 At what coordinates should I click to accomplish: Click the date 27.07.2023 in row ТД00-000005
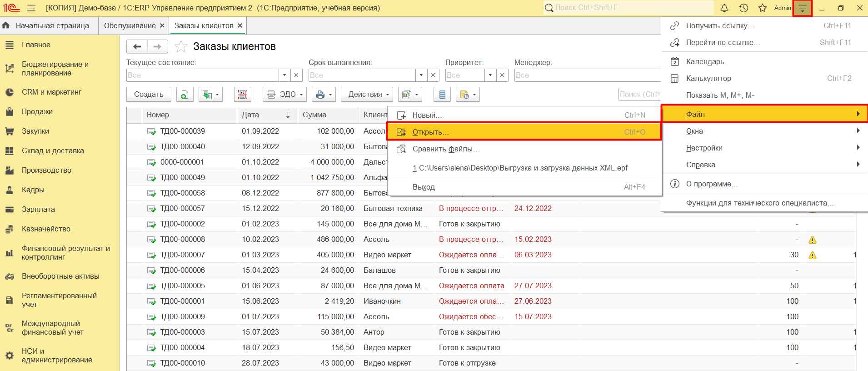tap(533, 286)
